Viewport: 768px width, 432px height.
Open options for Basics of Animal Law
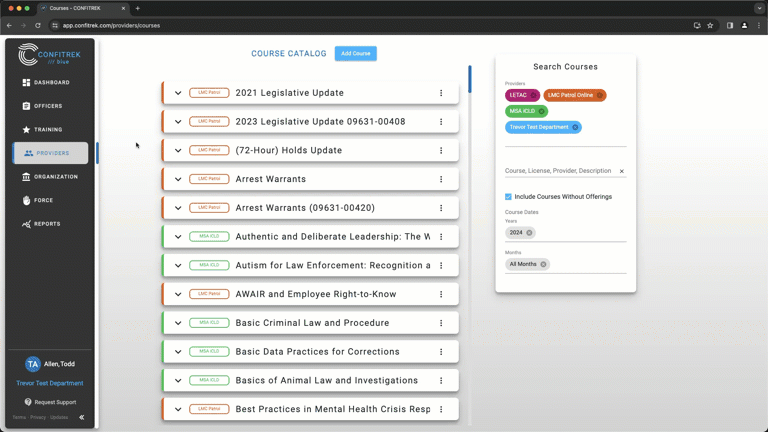pos(441,381)
